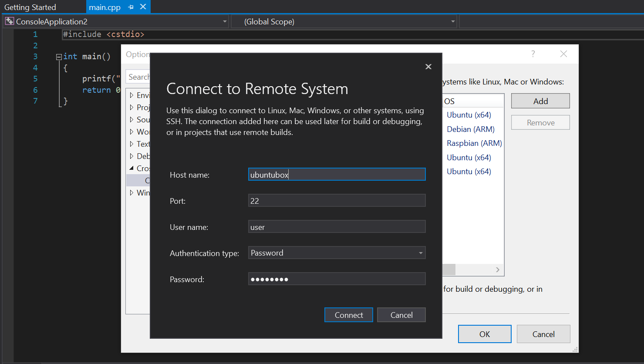The image size is (644, 364).
Task: Expand the Text... tree node
Action: click(x=131, y=144)
